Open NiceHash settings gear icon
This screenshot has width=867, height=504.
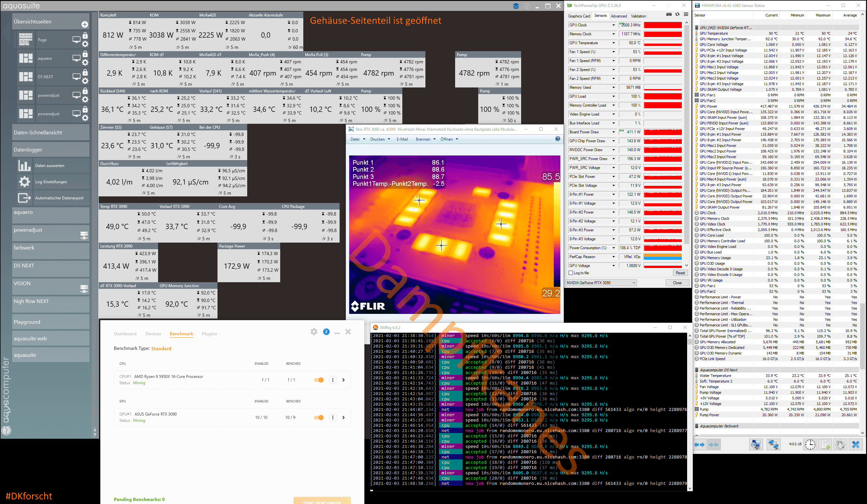[314, 332]
